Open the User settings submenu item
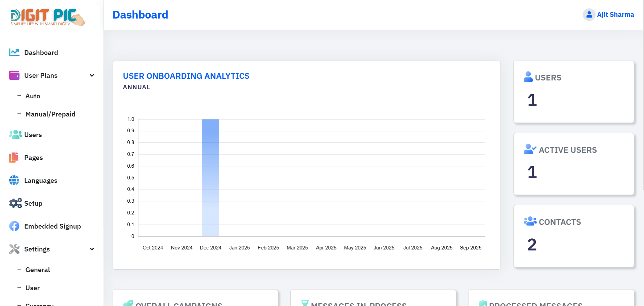 33,288
